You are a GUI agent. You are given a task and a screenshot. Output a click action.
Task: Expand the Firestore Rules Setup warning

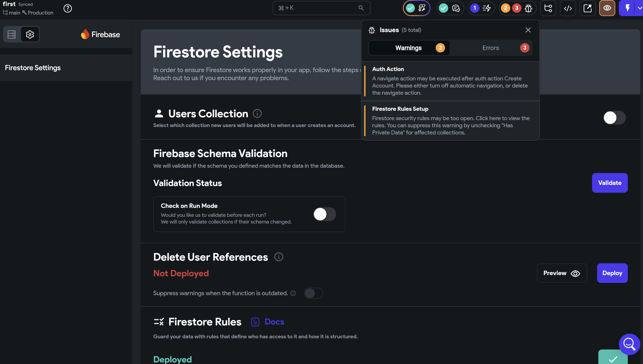point(450,121)
